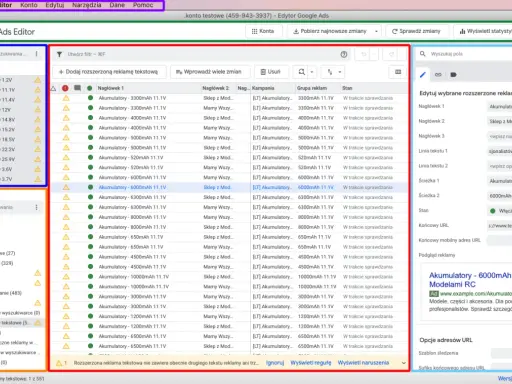The image size is (512, 384).
Task: Open the column chooser icon
Action: tap(398, 72)
